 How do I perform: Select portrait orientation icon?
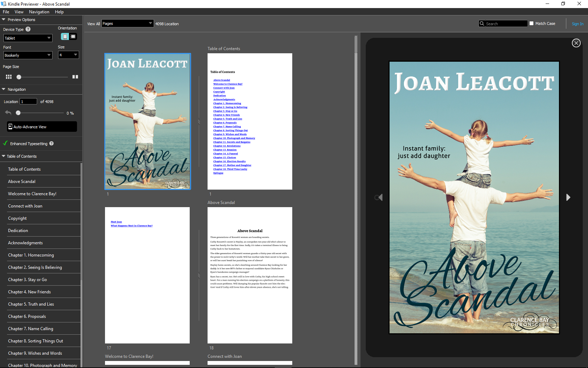[x=65, y=36]
